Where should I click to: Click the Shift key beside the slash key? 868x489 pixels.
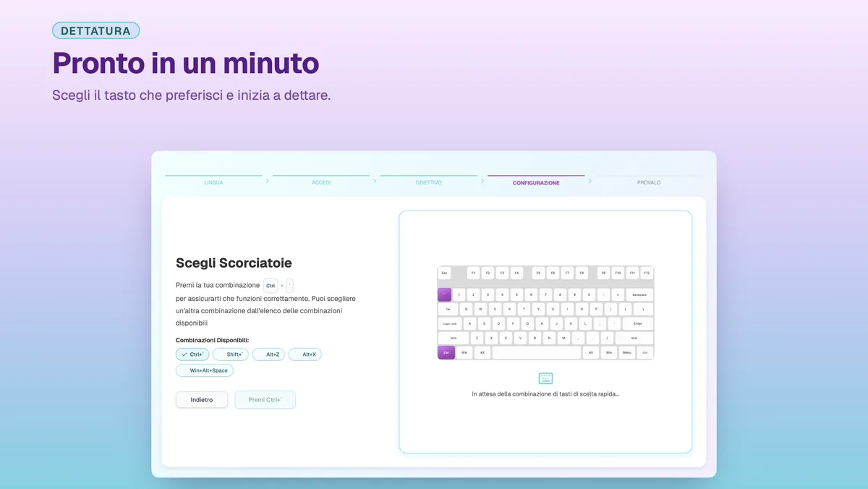[x=634, y=338]
